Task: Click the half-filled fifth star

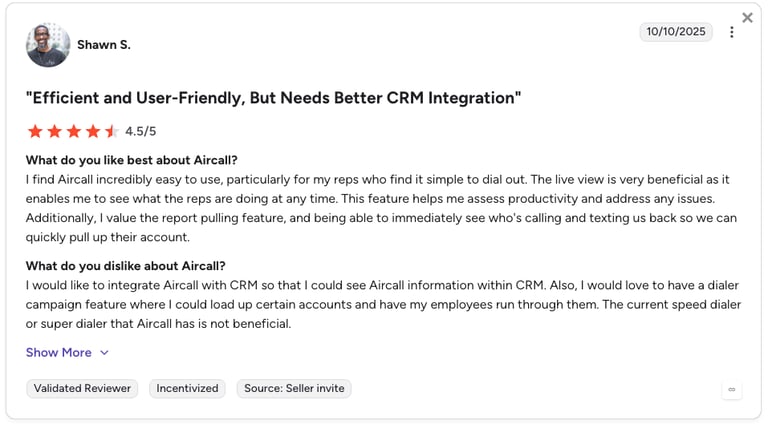Action: (112, 131)
